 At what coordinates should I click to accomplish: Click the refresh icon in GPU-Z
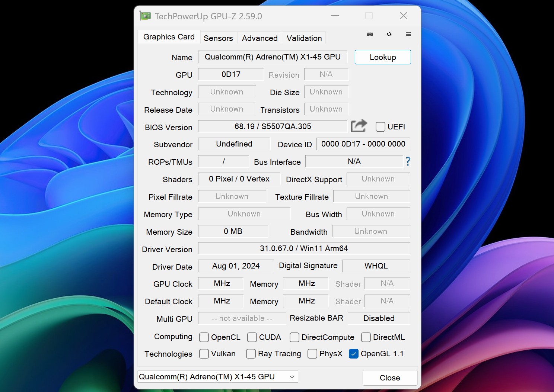[x=389, y=34]
